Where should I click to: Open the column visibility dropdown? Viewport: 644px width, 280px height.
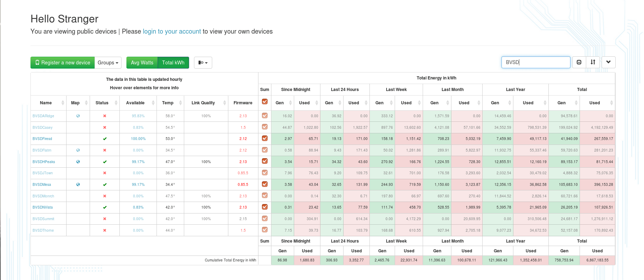(203, 63)
